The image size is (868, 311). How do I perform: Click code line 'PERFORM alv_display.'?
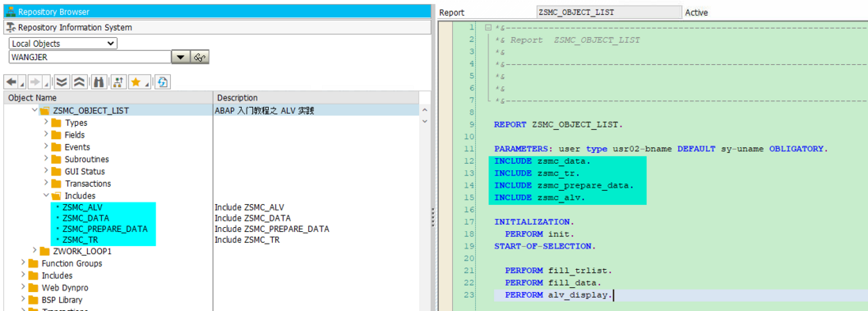[558, 295]
